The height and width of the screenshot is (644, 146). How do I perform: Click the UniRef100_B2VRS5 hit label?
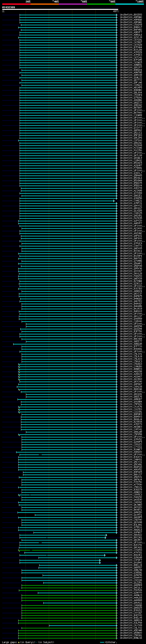click(131, 422)
